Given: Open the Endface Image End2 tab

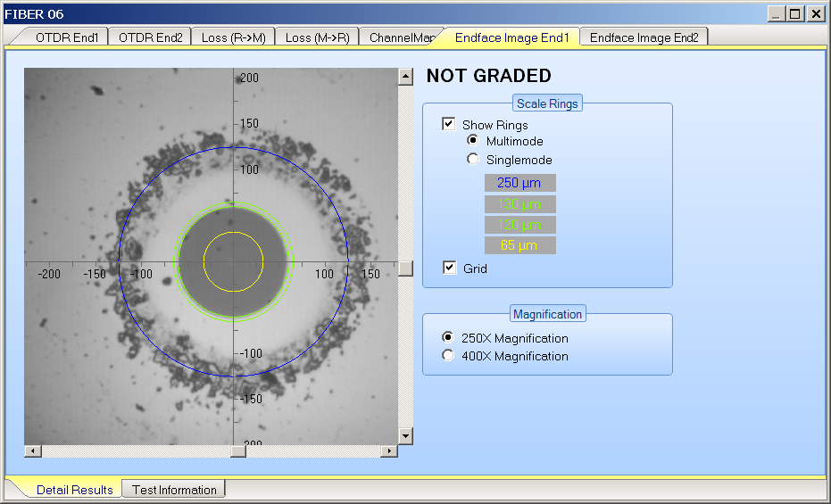Looking at the screenshot, I should (x=644, y=37).
